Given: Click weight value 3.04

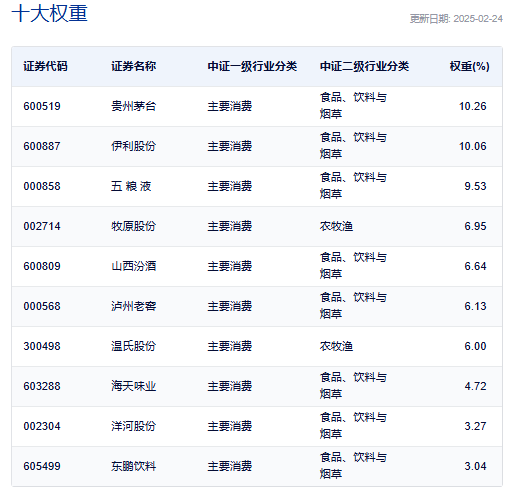Looking at the screenshot, I should [475, 466].
